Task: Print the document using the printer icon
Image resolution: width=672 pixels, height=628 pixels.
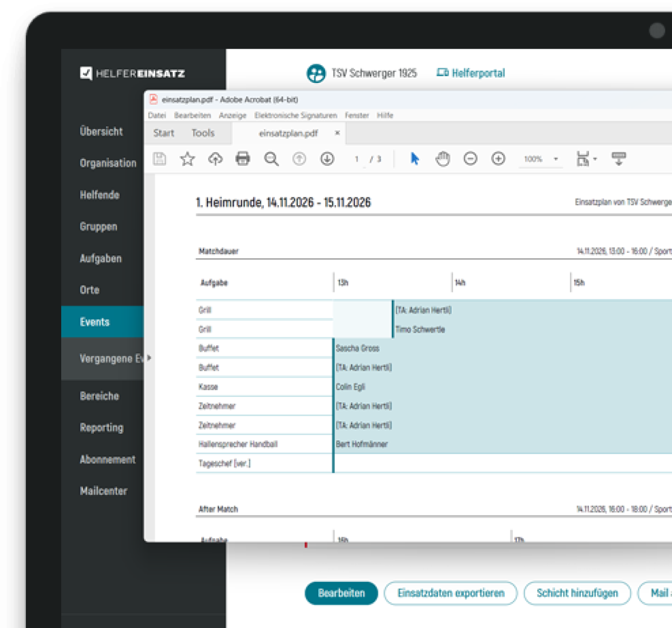Action: (243, 159)
